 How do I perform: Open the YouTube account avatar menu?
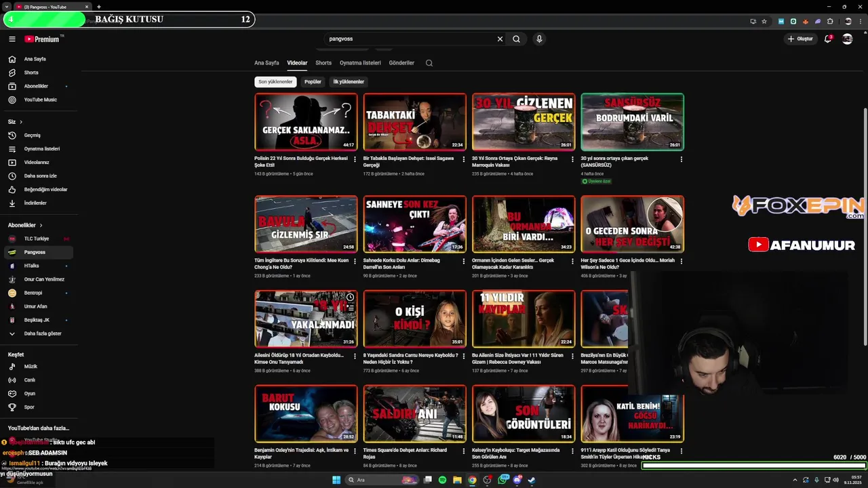coord(847,39)
